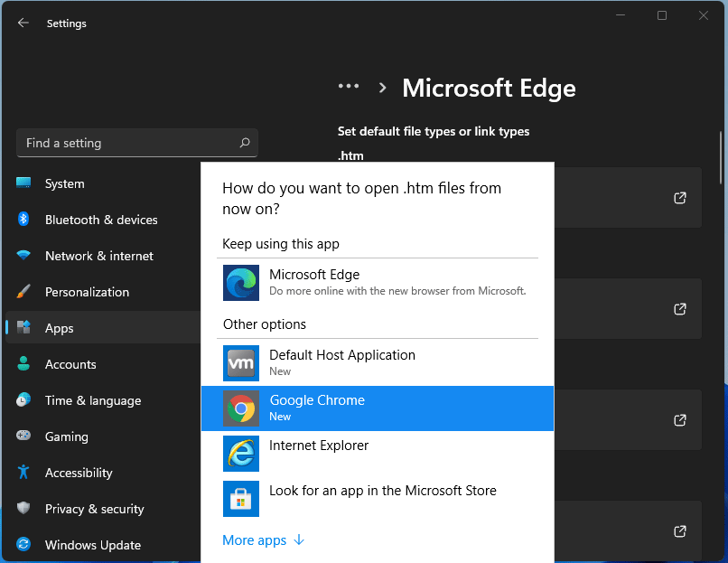Viewport: 728px width, 563px height.
Task: Go to Gaming settings
Action: tap(103, 436)
